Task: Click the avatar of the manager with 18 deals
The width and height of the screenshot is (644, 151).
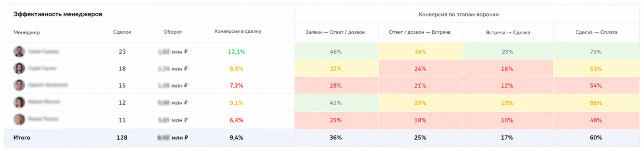Action: 19,68
